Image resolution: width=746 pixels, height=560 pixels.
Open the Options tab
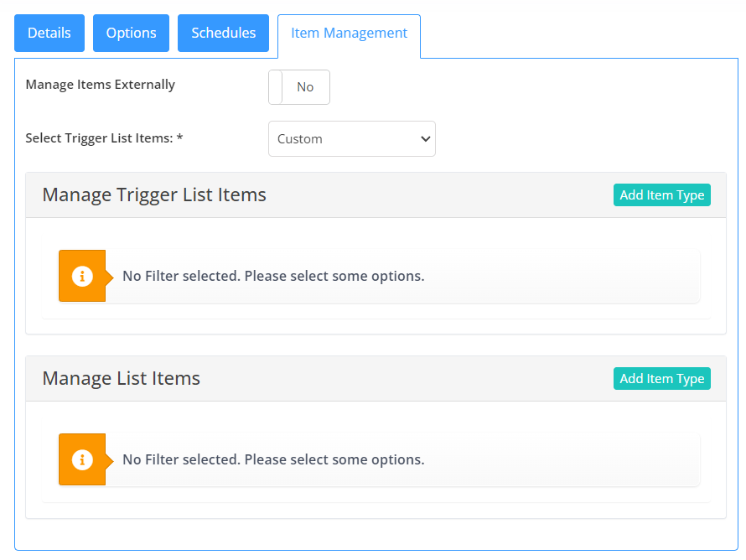(132, 33)
